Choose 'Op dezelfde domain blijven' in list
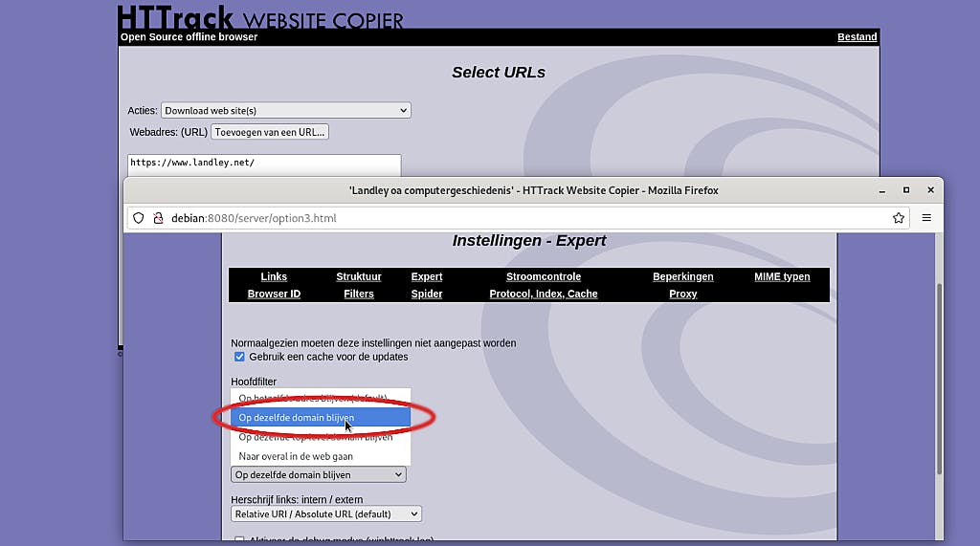Viewport: 980px width, 546px height. point(321,417)
